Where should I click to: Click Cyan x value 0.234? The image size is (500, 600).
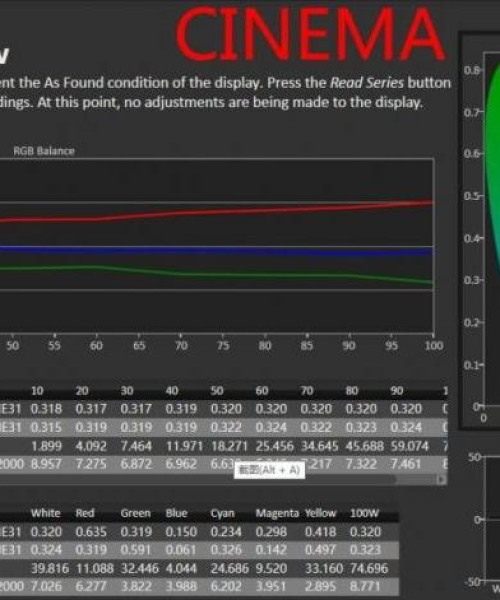pos(226,532)
